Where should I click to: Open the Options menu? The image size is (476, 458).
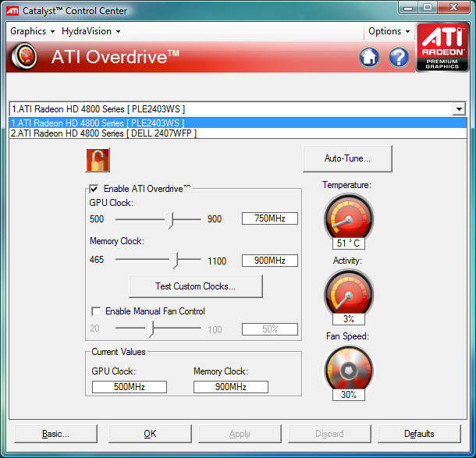pos(389,31)
